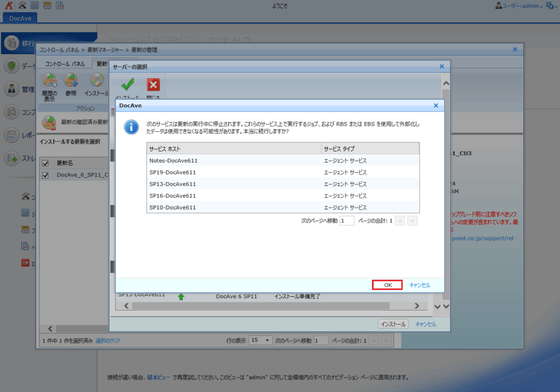The width and height of the screenshot is (560, 392).
Task: Toggle the DocAve_6_SP11 update checkbox
Action: coord(45,175)
